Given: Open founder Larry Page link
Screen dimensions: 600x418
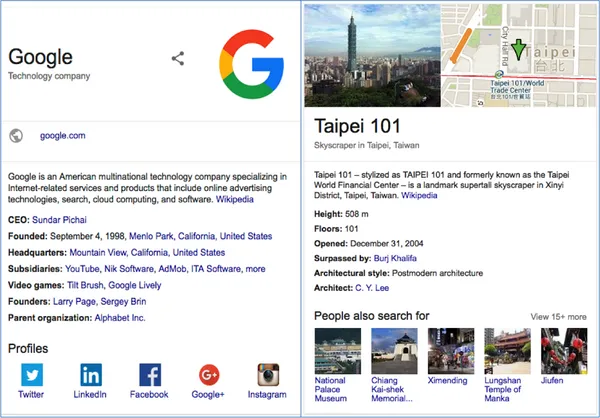Looking at the screenshot, I should coord(74,302).
